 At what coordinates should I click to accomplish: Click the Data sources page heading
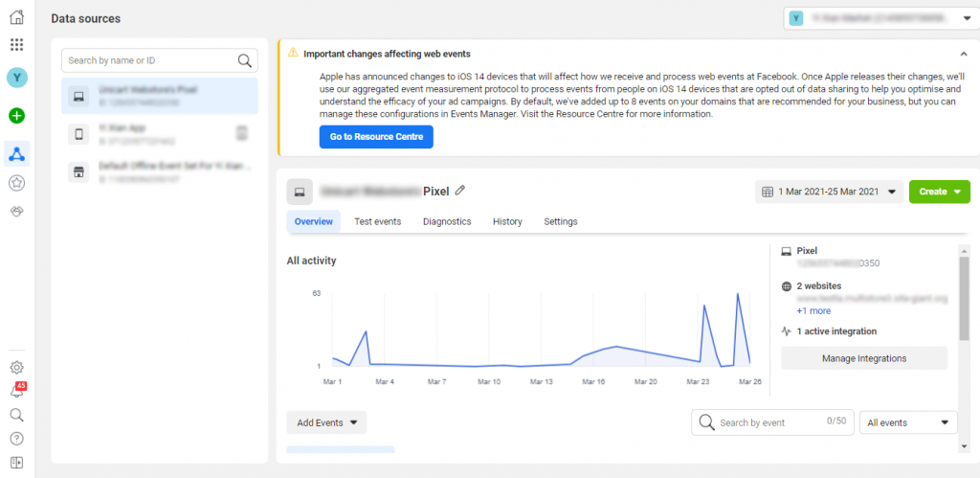pyautogui.click(x=85, y=19)
